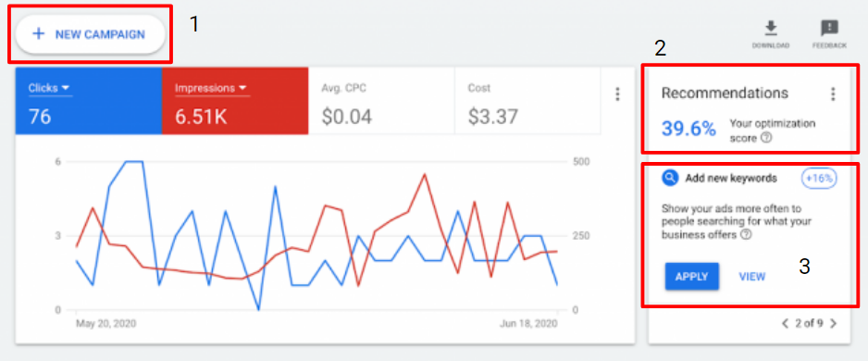Click the optimization score help icon

pyautogui.click(x=766, y=139)
